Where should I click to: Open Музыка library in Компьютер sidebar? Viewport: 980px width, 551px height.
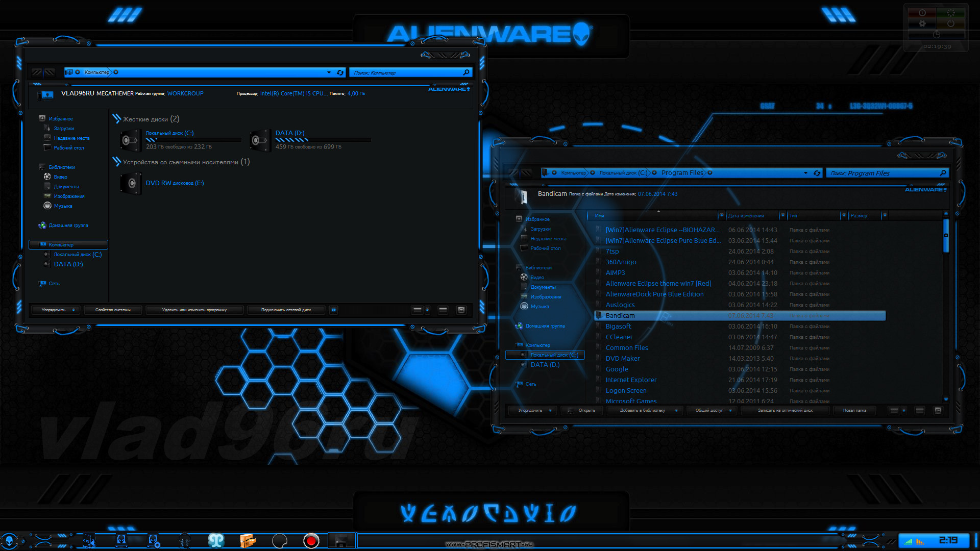click(x=63, y=206)
